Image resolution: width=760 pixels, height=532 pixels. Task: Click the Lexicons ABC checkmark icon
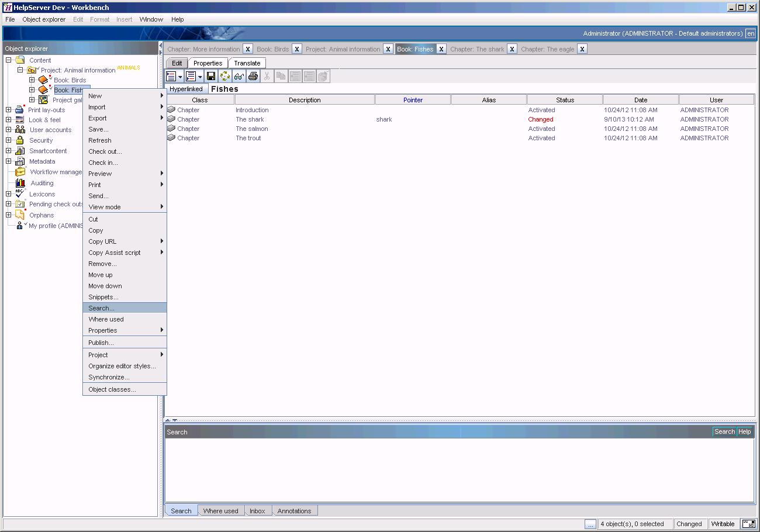pos(20,194)
